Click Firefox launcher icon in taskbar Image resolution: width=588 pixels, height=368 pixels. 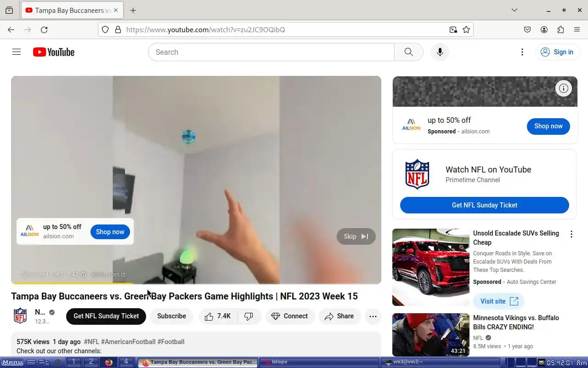(109, 362)
